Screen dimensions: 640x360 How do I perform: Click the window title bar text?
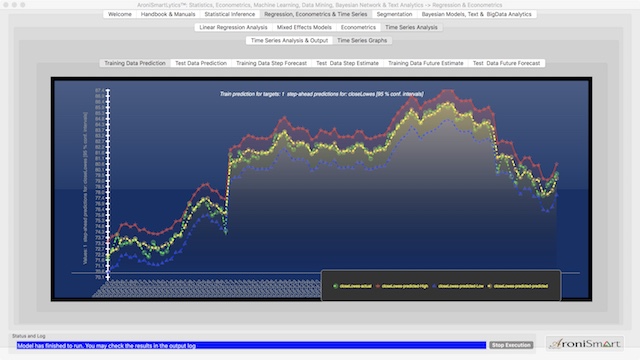319,5
